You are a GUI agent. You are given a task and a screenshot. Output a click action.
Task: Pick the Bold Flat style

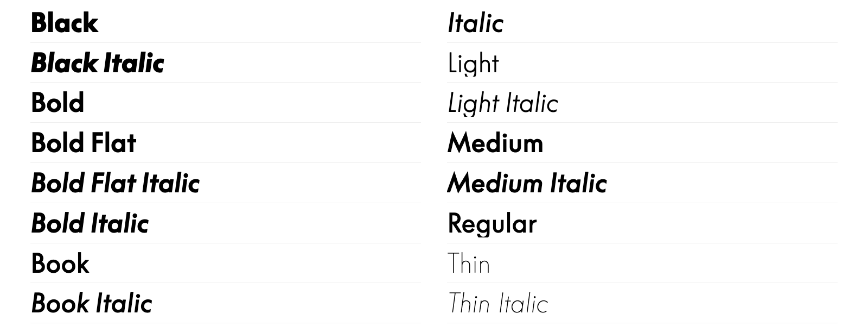[x=84, y=143]
